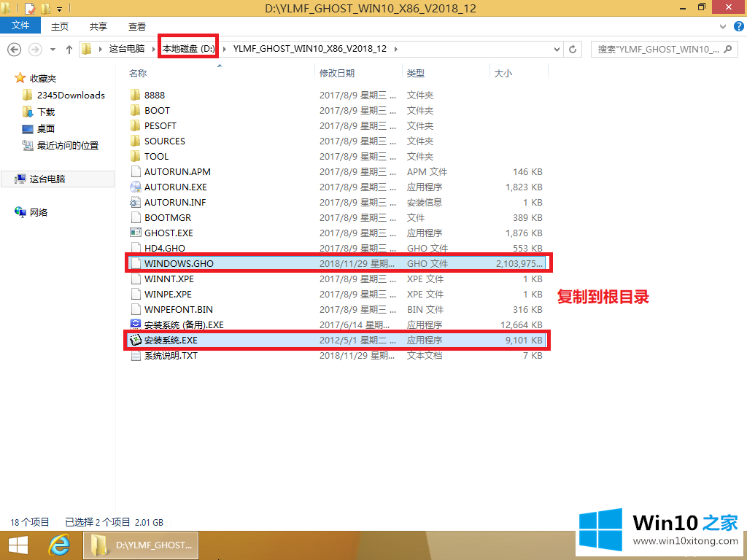Switch to the 主页 ribbon tab
Screen dimensions: 747x560
coord(60,27)
